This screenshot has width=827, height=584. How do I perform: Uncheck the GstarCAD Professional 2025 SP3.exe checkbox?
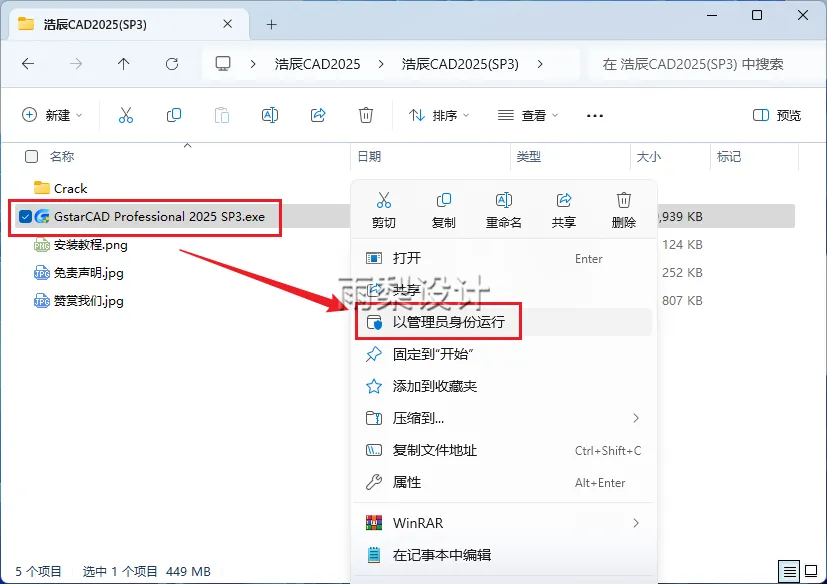tap(25, 216)
